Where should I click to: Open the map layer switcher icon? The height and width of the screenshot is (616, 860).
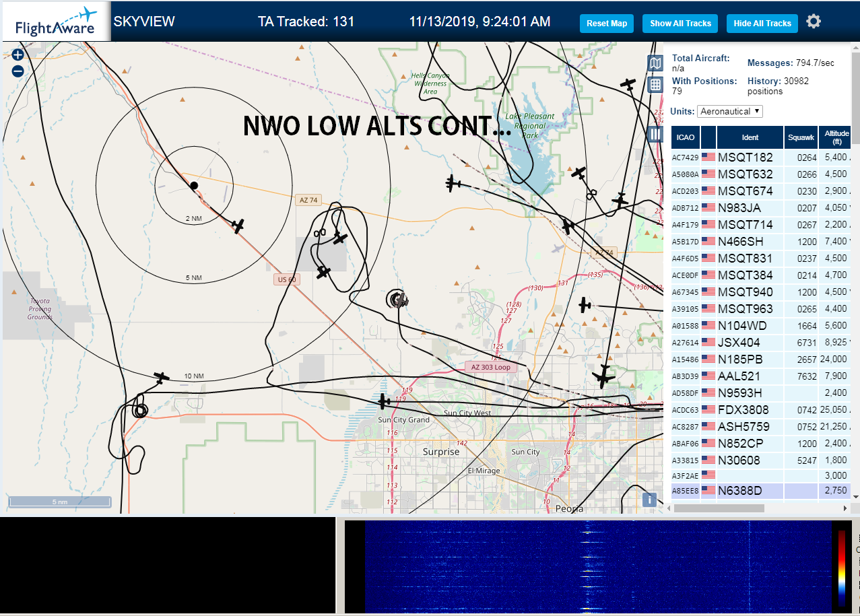click(x=655, y=63)
